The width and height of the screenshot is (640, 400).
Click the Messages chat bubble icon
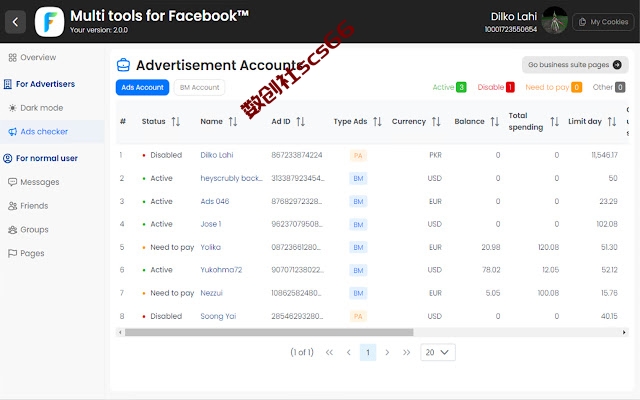coord(13,182)
